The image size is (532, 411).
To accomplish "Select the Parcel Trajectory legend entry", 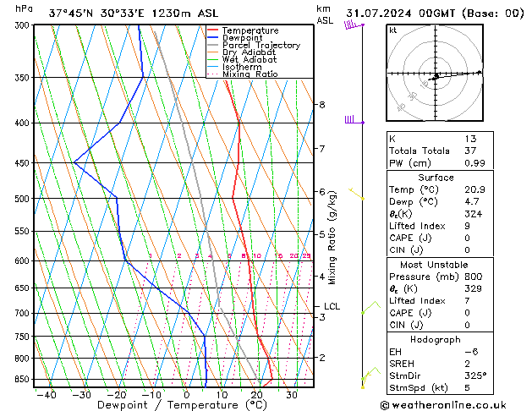I will tap(261, 46).
